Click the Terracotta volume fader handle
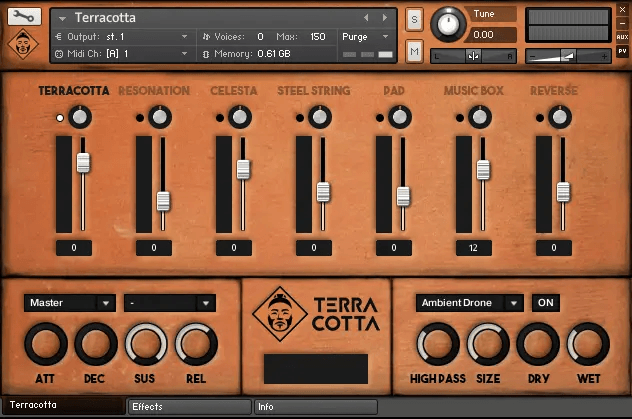 [x=83, y=163]
